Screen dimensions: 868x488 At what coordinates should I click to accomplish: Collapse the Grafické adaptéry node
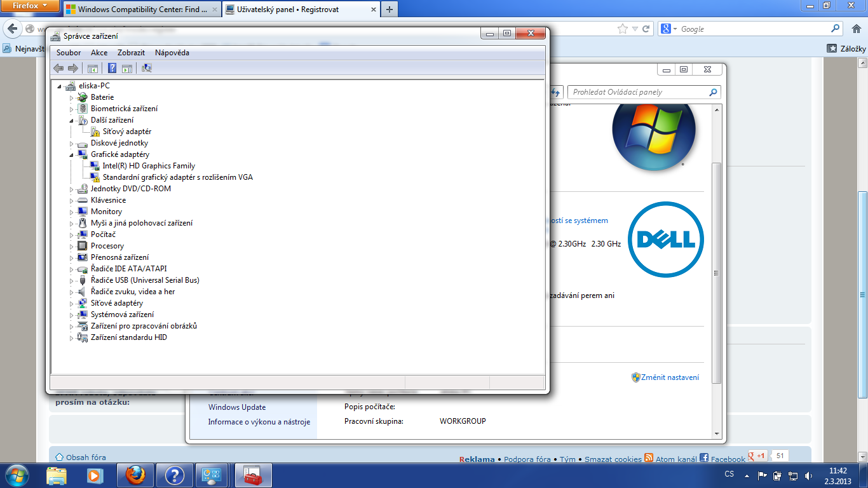[x=72, y=154]
